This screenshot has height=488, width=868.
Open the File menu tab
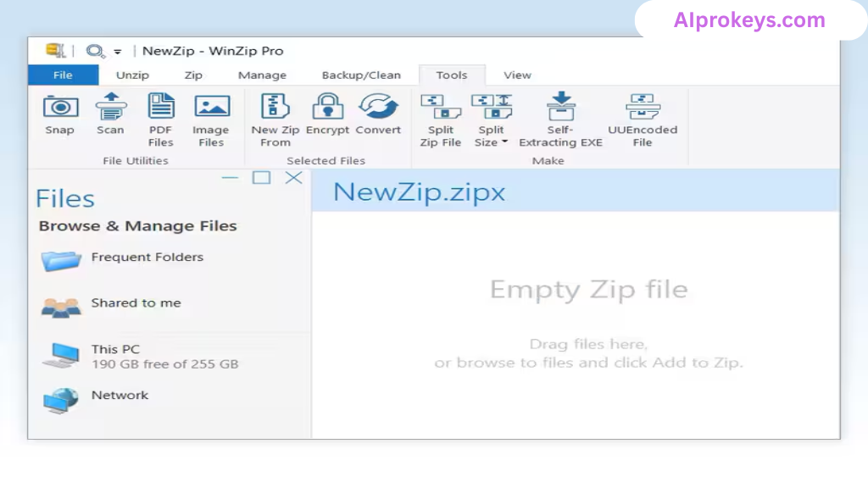[63, 75]
